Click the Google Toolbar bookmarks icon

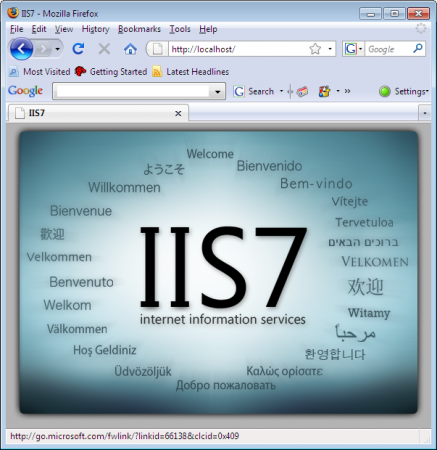click(x=324, y=91)
